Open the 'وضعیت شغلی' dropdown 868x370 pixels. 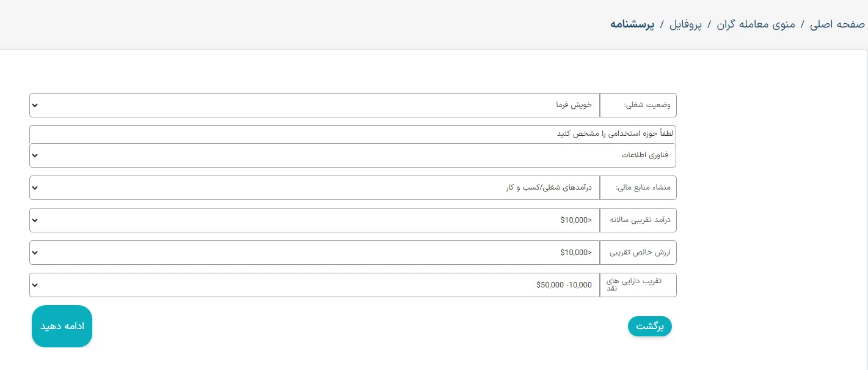tap(315, 105)
